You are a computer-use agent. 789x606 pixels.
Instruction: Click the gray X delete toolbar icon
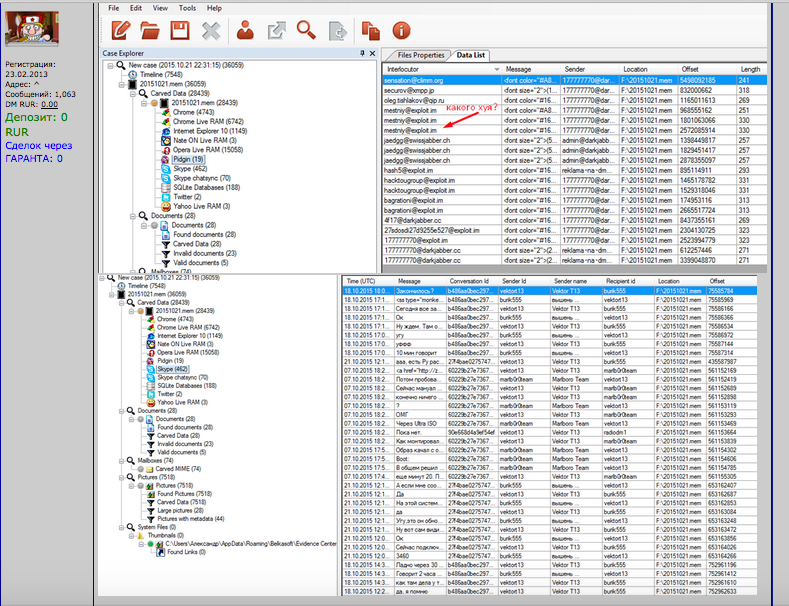(x=211, y=31)
